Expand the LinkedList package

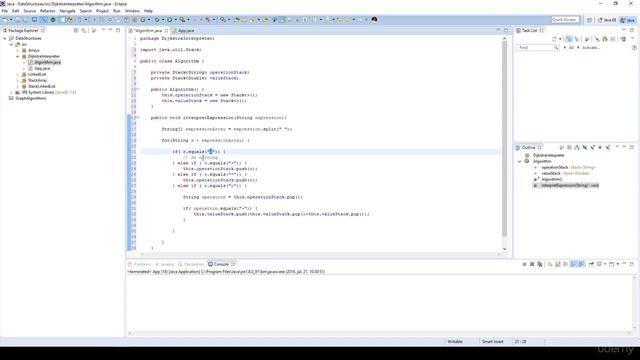pyautogui.click(x=18, y=74)
